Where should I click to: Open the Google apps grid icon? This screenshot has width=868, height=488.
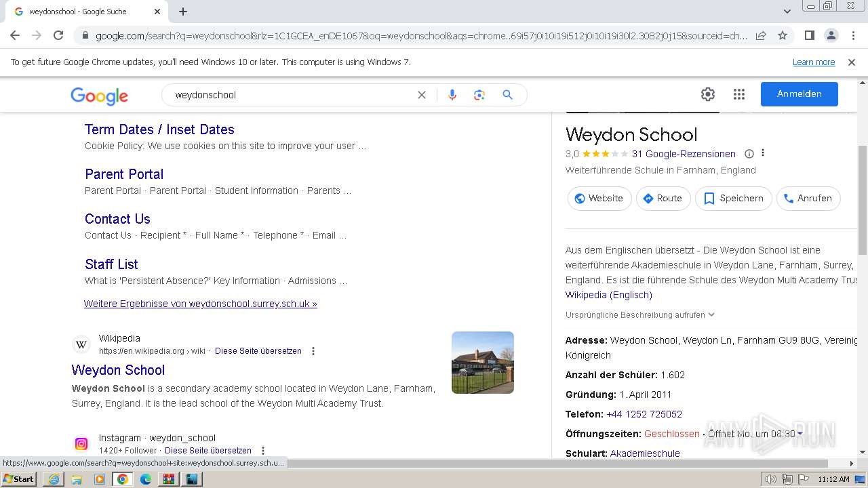coord(739,94)
